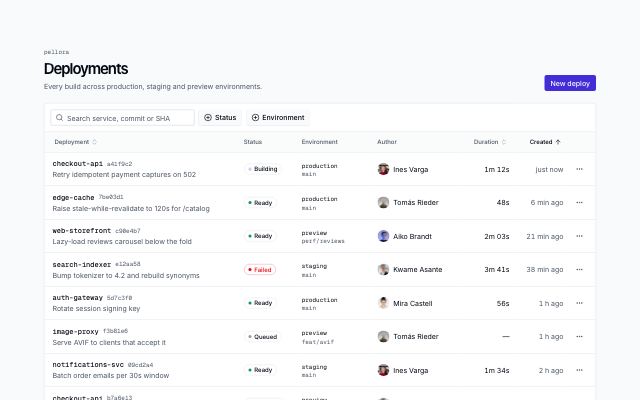Click the "just now" timestamp
The width and height of the screenshot is (640, 400).
pos(549,169)
